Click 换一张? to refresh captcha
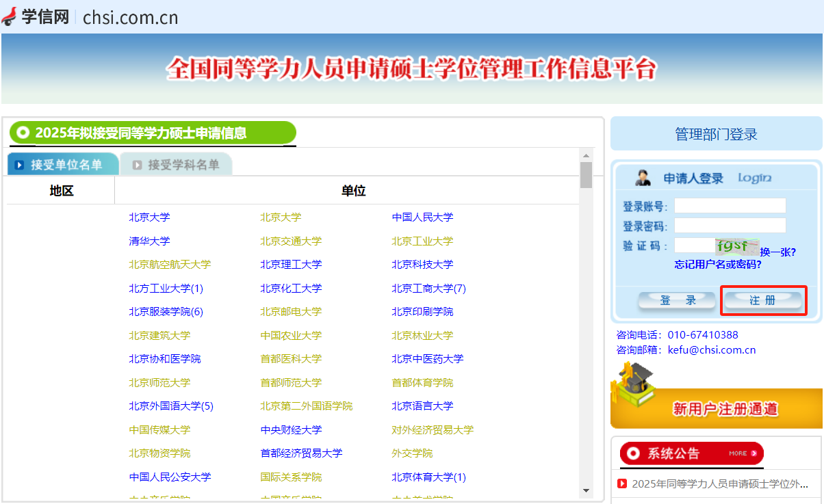Image resolution: width=824 pixels, height=504 pixels. tap(778, 252)
